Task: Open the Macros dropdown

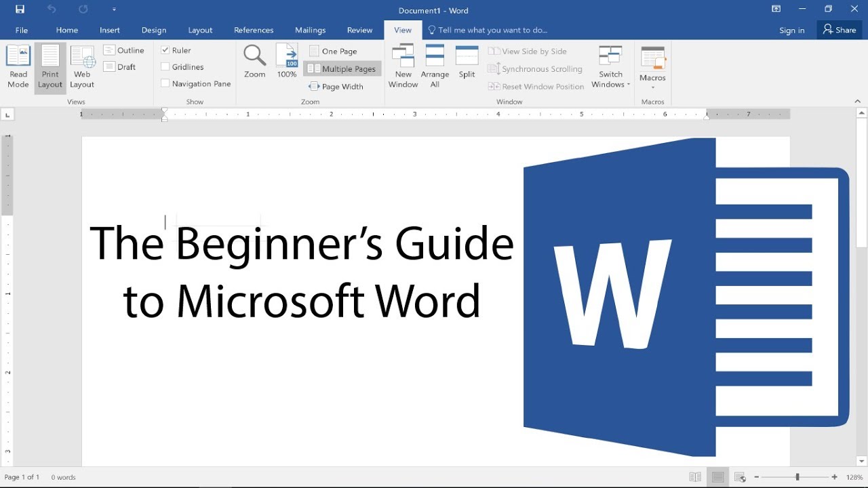Action: tap(652, 66)
